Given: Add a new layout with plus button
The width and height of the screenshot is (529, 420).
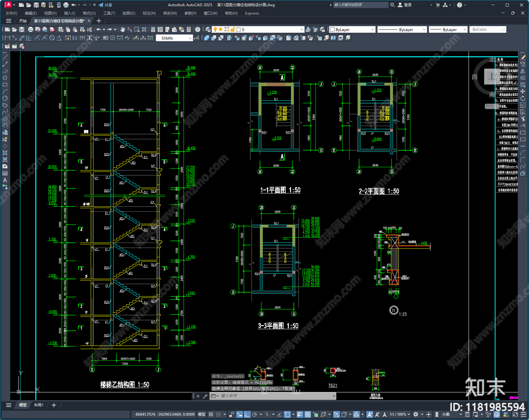Looking at the screenshot, I should click(54, 405).
